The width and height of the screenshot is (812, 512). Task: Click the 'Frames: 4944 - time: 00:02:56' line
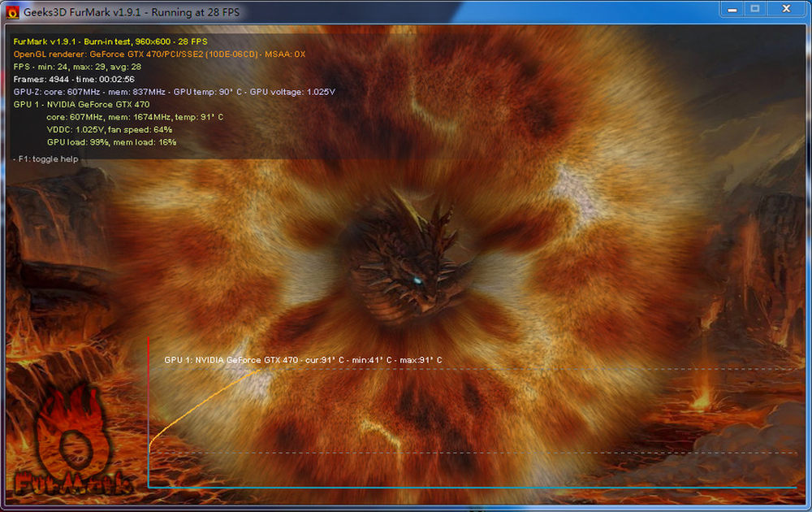(74, 80)
